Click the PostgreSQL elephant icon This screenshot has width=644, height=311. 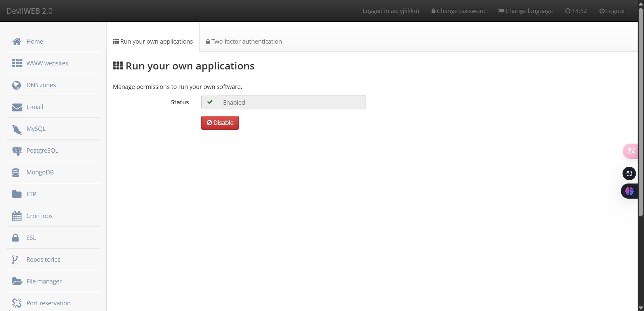click(x=17, y=151)
